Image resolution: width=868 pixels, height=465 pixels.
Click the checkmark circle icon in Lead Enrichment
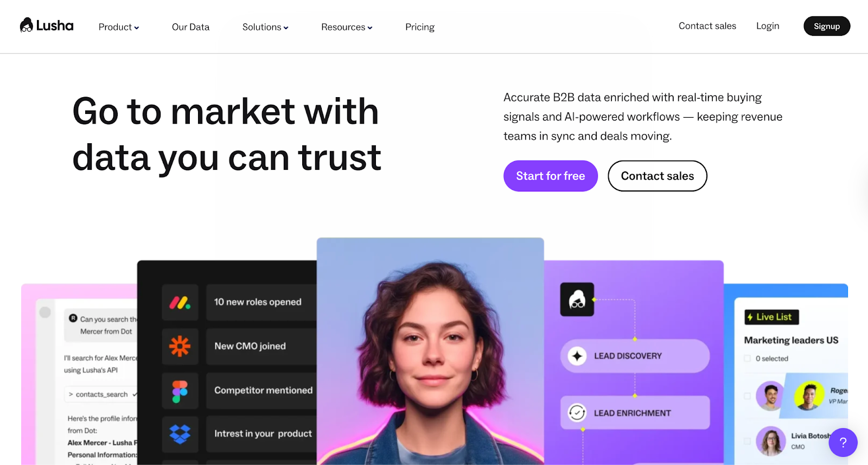tap(577, 413)
